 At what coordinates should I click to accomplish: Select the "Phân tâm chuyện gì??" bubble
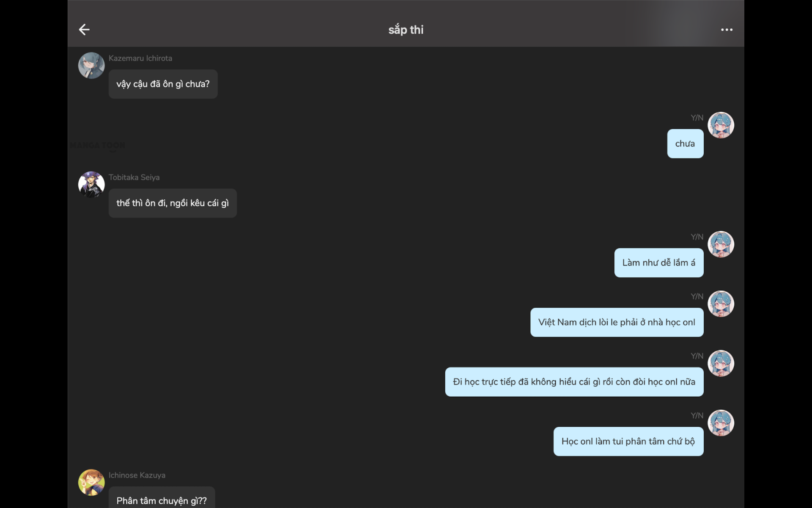pyautogui.click(x=162, y=498)
